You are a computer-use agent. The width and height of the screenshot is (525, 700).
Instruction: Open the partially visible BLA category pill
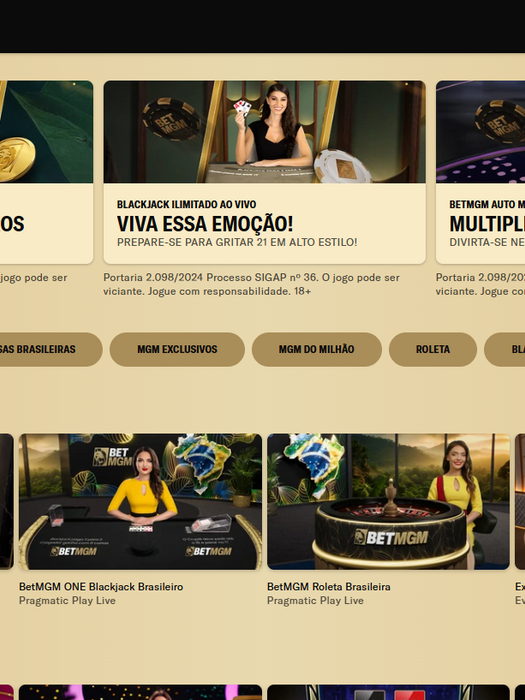[504, 349]
